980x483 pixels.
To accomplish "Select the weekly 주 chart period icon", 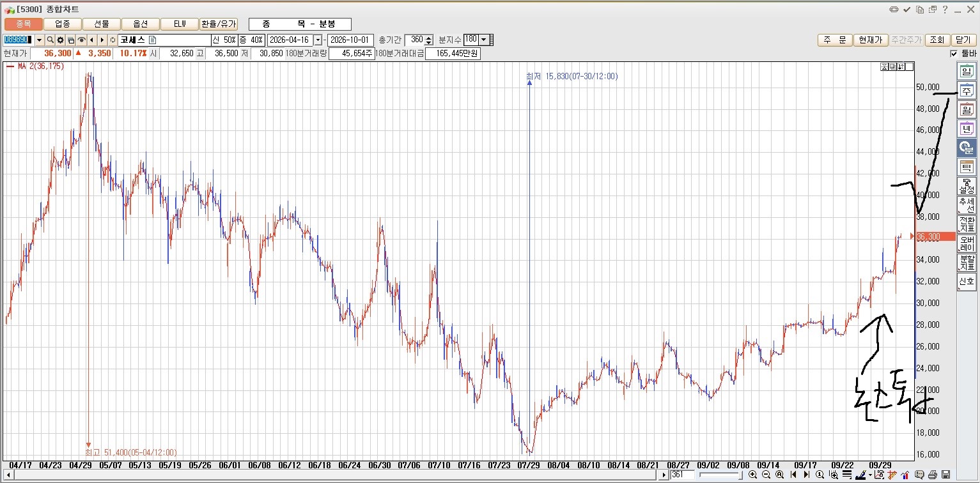I will point(967,91).
